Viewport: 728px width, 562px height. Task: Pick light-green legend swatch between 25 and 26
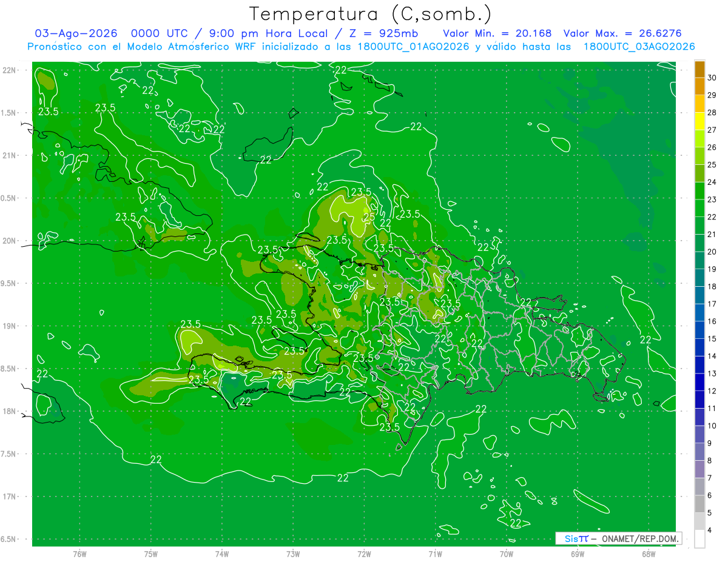[699, 156]
